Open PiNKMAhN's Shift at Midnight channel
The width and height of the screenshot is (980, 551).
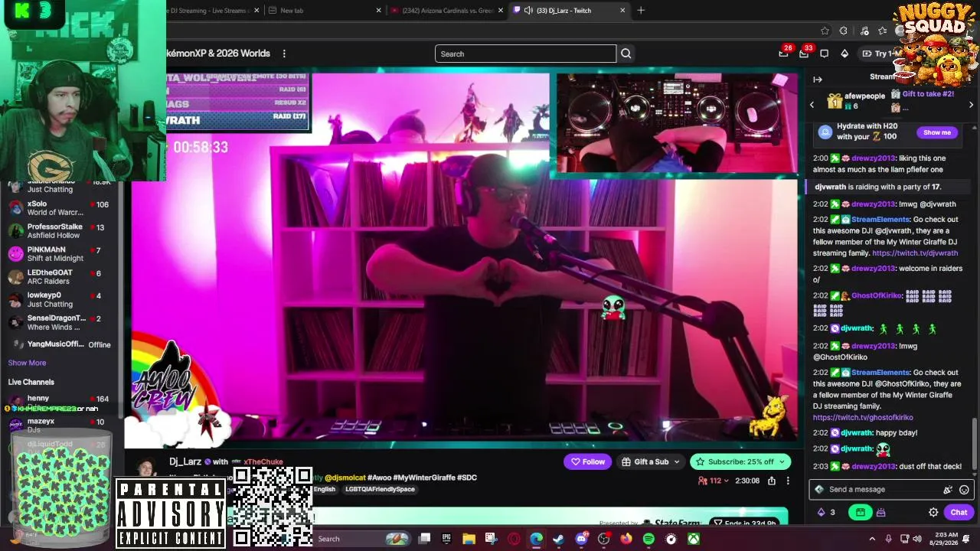pyautogui.click(x=60, y=254)
